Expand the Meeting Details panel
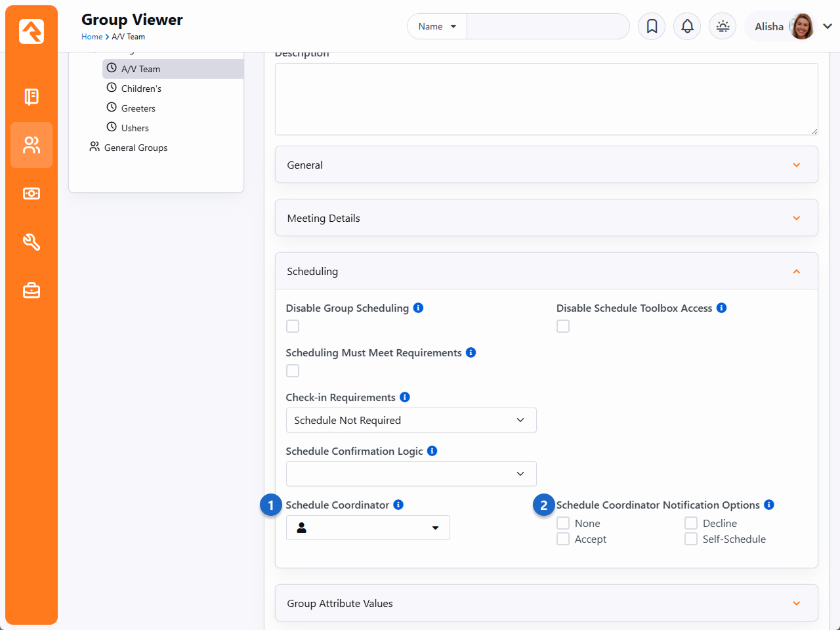The height and width of the screenshot is (630, 840). (x=546, y=218)
